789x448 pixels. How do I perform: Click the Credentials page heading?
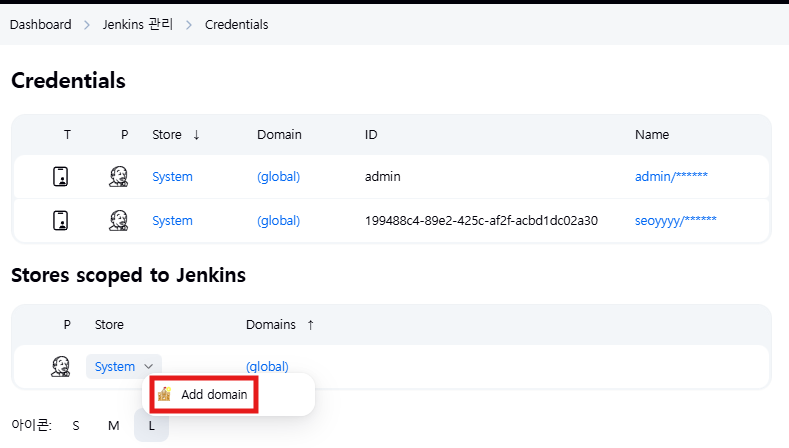coord(68,81)
